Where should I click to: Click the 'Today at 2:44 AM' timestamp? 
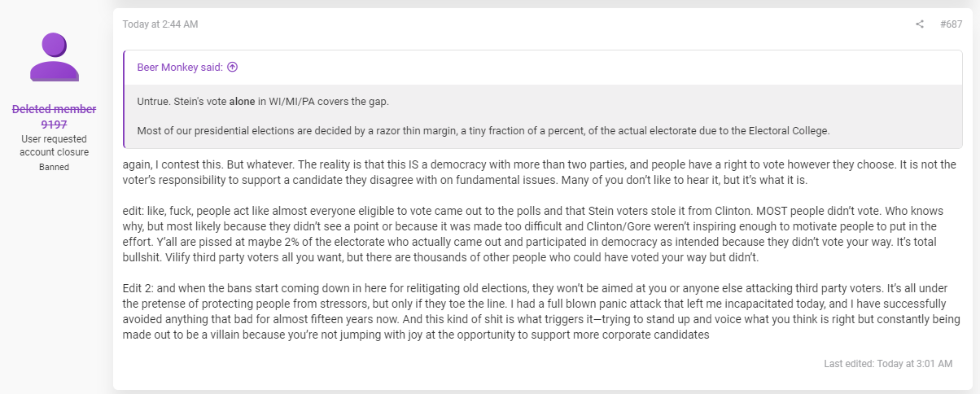[160, 24]
